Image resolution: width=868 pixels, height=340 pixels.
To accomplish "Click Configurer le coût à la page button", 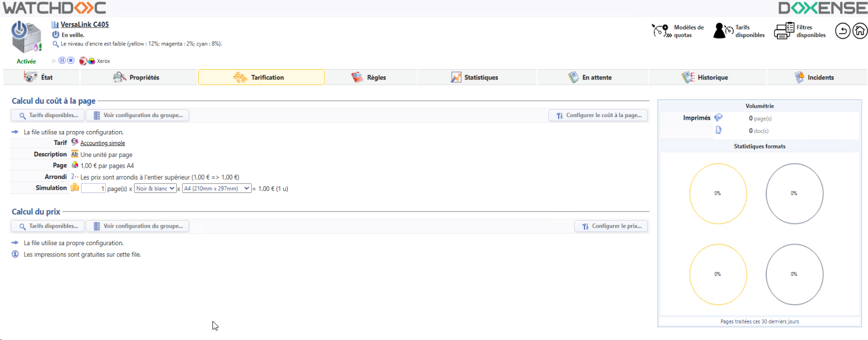I will (598, 116).
